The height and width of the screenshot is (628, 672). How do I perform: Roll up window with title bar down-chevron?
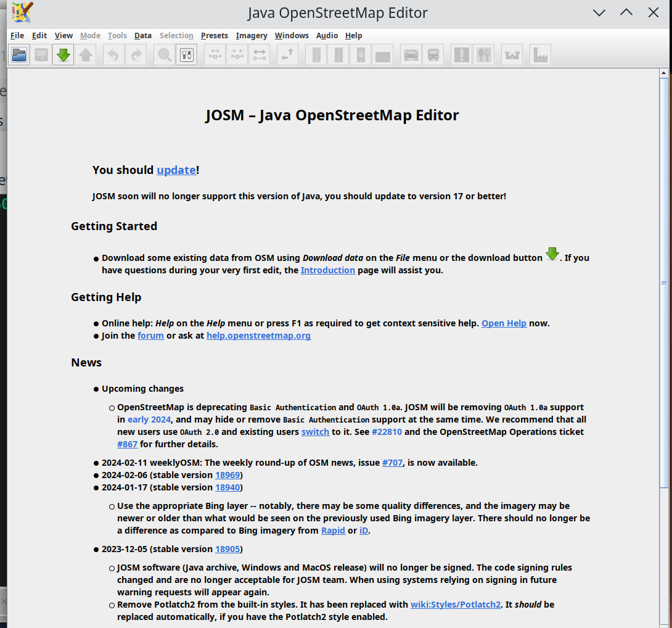click(x=599, y=13)
